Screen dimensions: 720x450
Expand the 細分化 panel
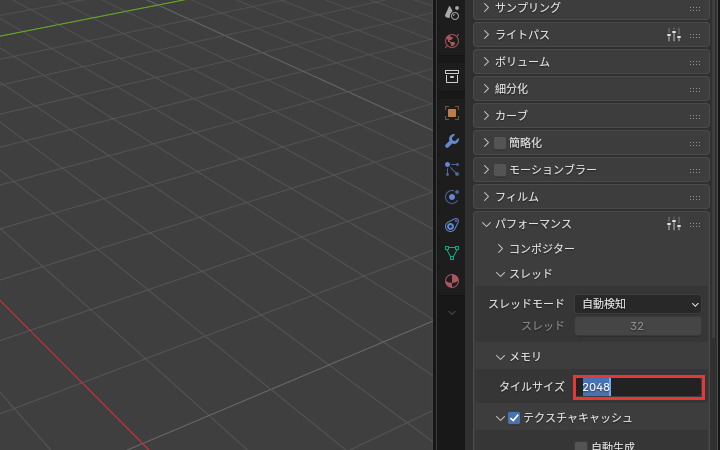coord(486,89)
